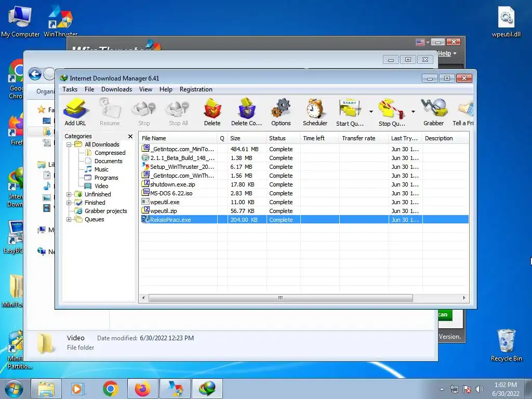Open the File menu

pyautogui.click(x=89, y=89)
